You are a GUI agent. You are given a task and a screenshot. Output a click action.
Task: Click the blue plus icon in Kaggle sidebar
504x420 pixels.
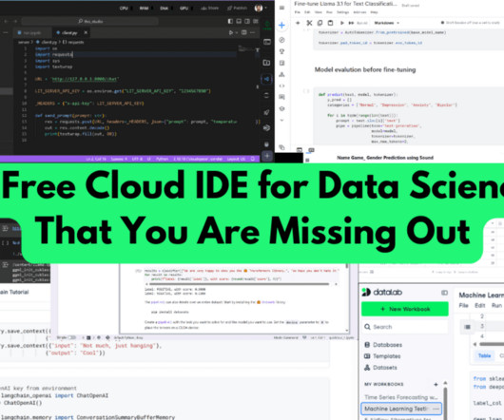click(x=281, y=26)
